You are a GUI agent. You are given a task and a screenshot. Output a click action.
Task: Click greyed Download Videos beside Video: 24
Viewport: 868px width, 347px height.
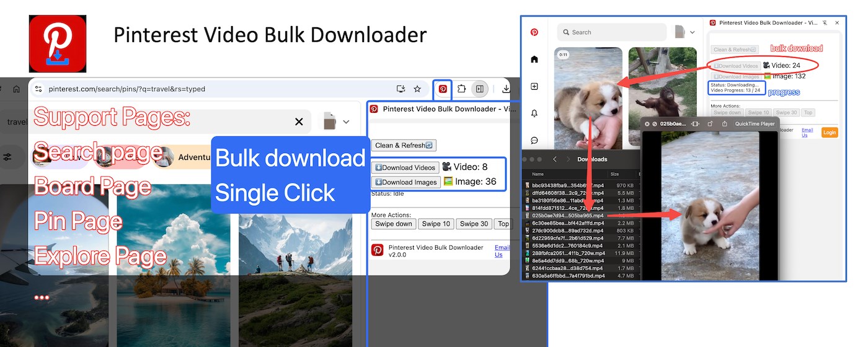[736, 66]
